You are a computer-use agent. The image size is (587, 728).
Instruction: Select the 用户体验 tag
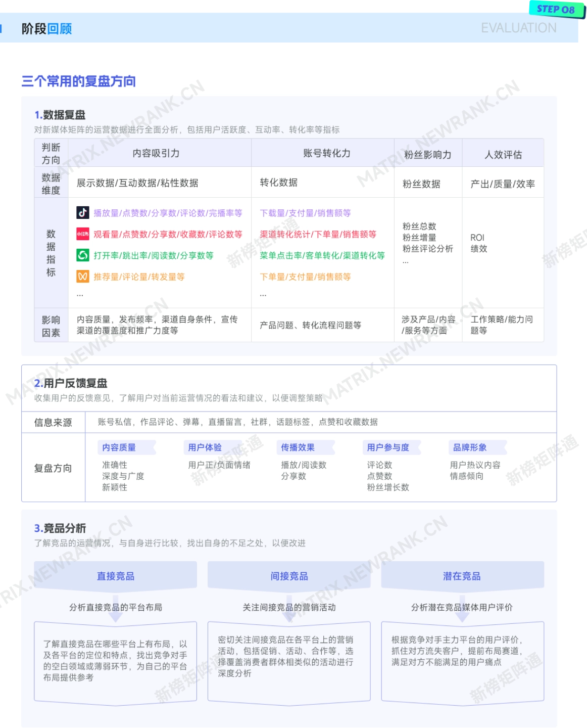click(x=205, y=447)
